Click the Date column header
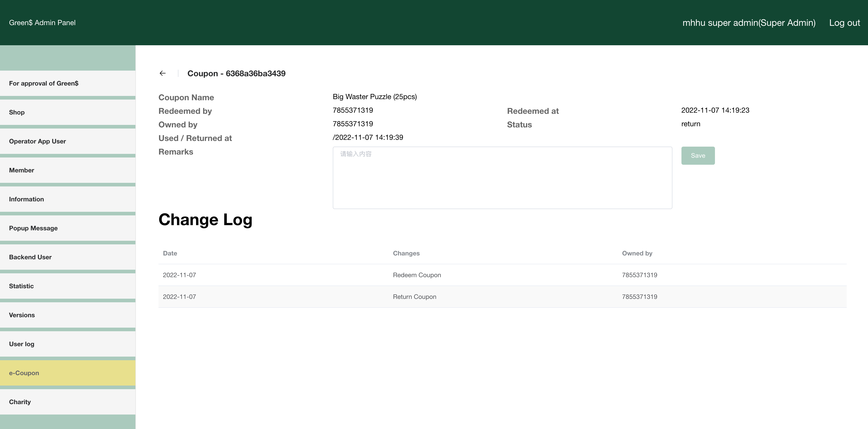 [x=170, y=253]
